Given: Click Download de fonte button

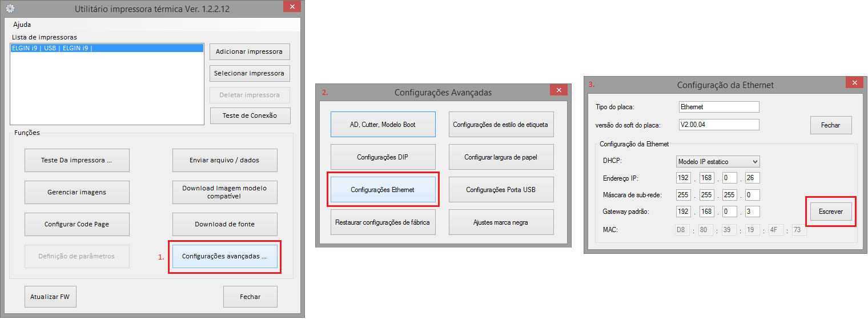Looking at the screenshot, I should pos(225,224).
